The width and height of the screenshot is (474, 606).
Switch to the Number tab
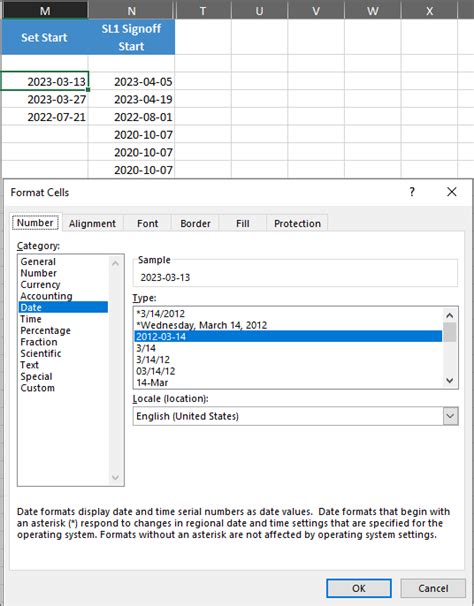point(35,223)
